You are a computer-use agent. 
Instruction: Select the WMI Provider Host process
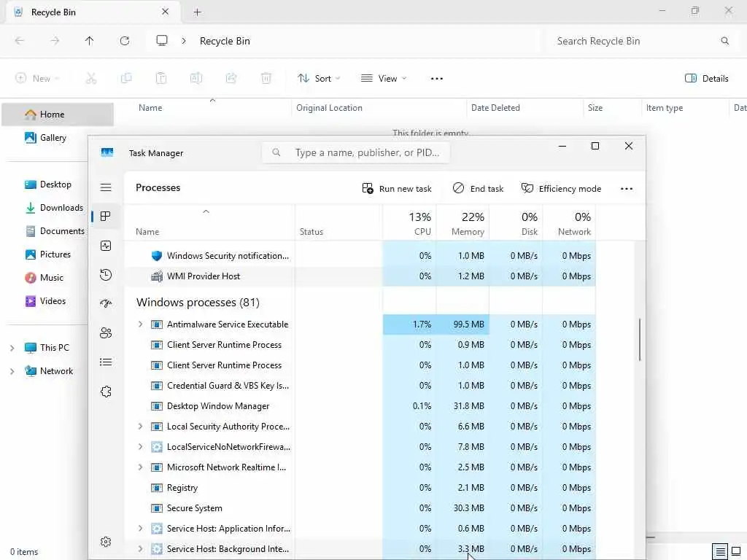tap(360, 276)
